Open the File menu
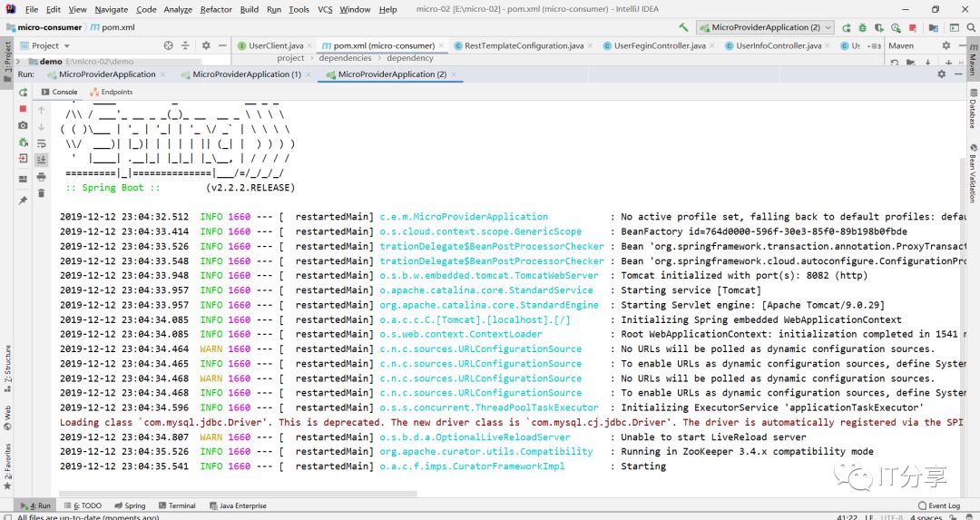Viewport: 980px width, 520px height. 31,9
